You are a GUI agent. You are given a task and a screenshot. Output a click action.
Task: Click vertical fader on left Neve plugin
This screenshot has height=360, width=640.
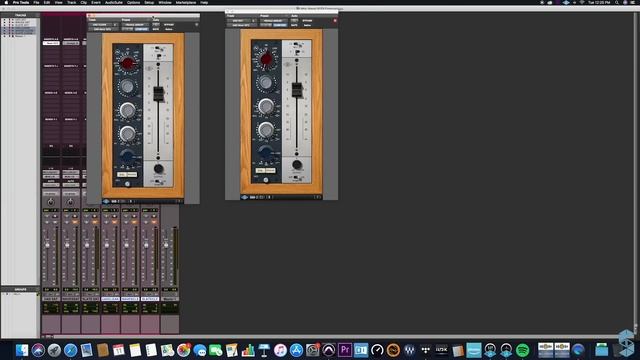158,93
